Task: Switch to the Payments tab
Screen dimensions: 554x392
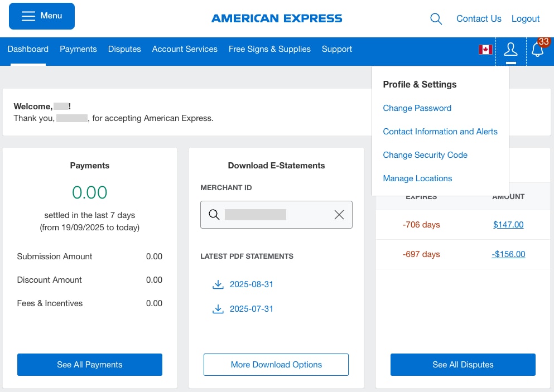Action: point(78,49)
